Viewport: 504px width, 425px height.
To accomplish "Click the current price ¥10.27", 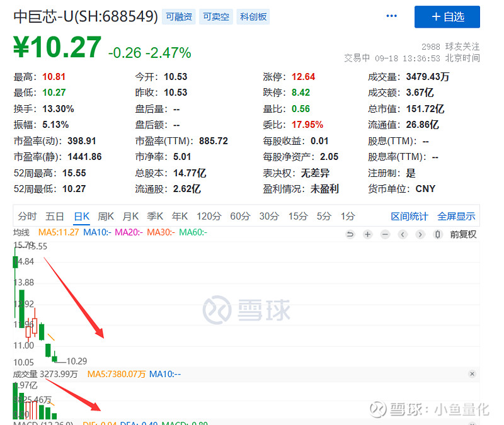I will tap(57, 47).
